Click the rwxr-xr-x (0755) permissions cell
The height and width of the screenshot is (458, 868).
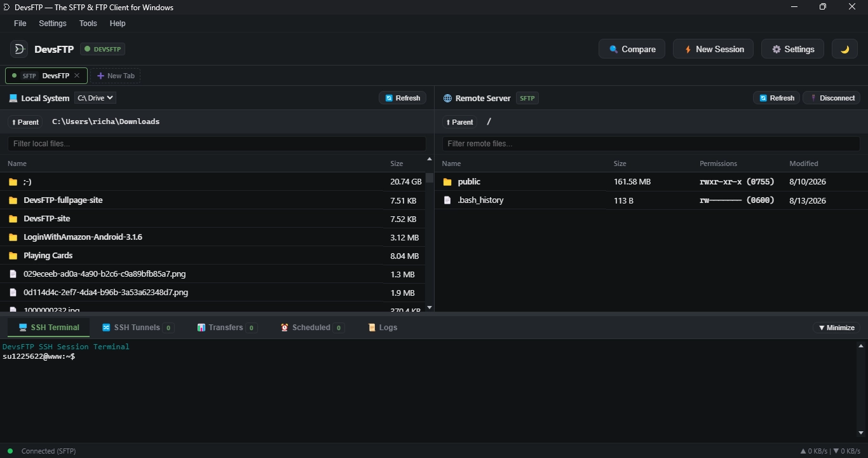point(736,182)
